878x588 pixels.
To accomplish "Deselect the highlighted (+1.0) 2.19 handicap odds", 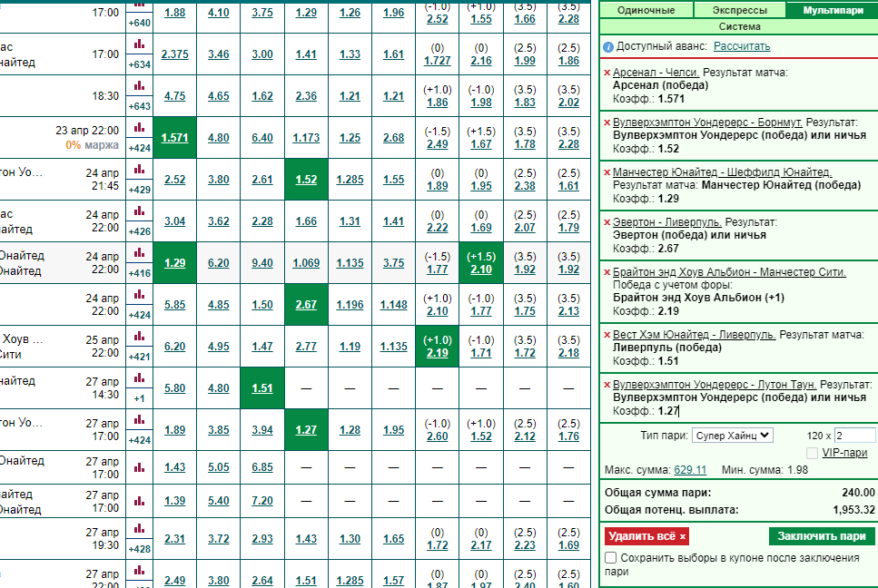I will point(438,347).
